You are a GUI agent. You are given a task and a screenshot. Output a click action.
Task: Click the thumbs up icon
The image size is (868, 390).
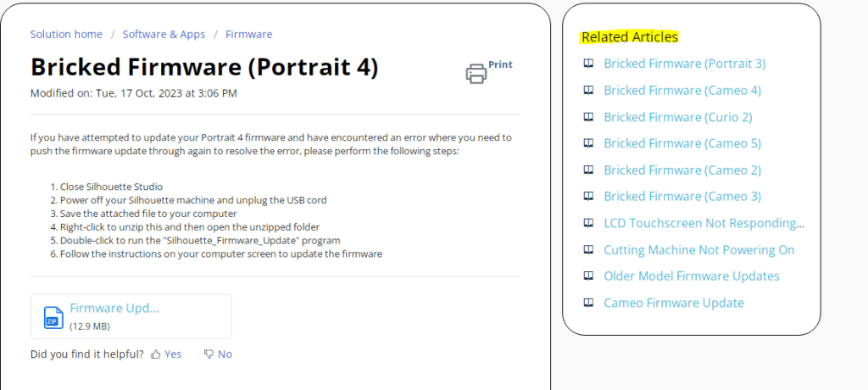156,354
